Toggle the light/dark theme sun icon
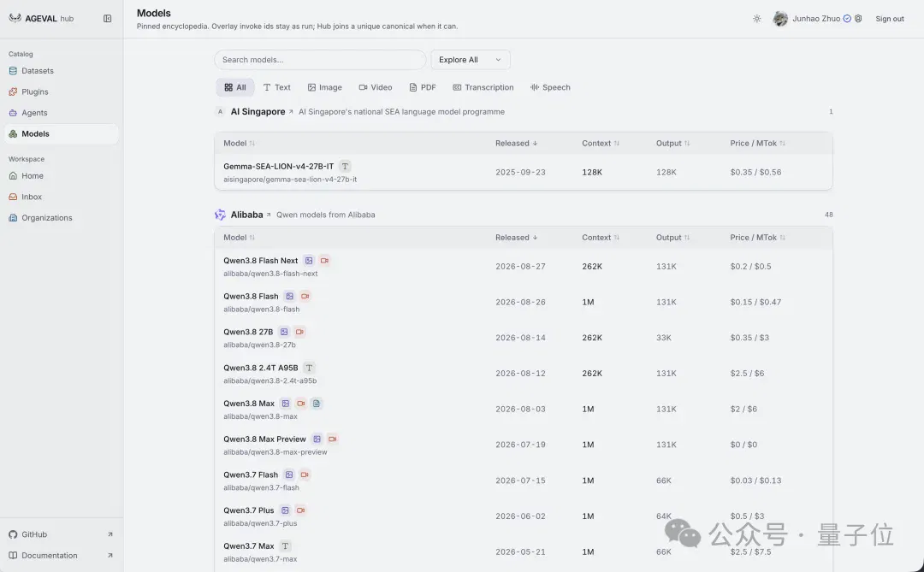This screenshot has width=924, height=572. click(756, 19)
